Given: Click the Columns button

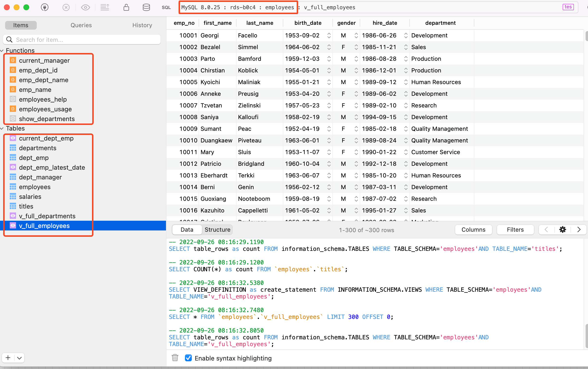Looking at the screenshot, I should [473, 229].
